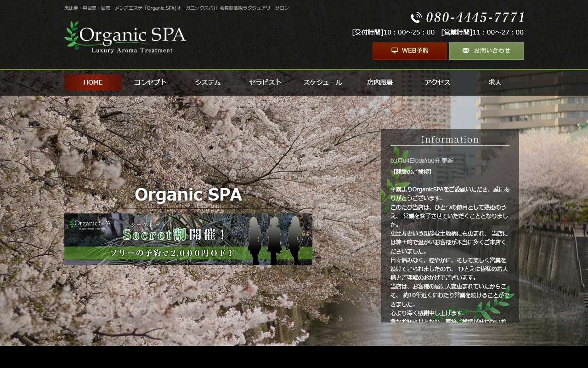
Task: Open 店内風景 in the navigation
Action: (x=380, y=83)
